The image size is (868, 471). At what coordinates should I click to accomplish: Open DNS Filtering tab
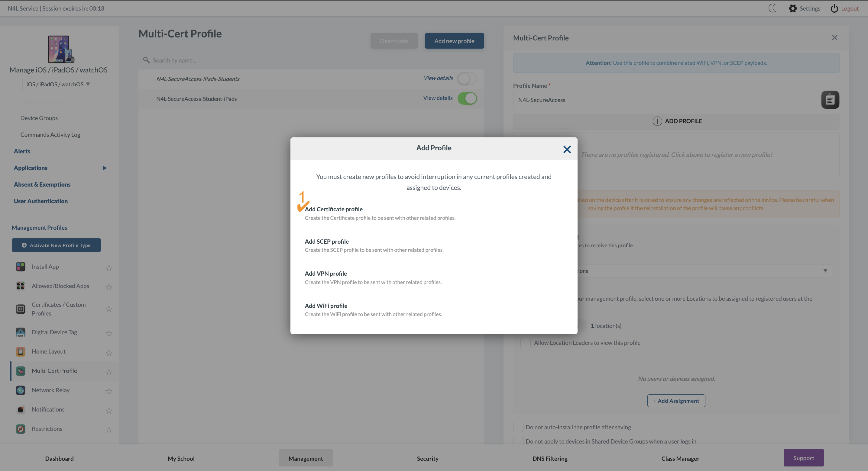coord(549,459)
